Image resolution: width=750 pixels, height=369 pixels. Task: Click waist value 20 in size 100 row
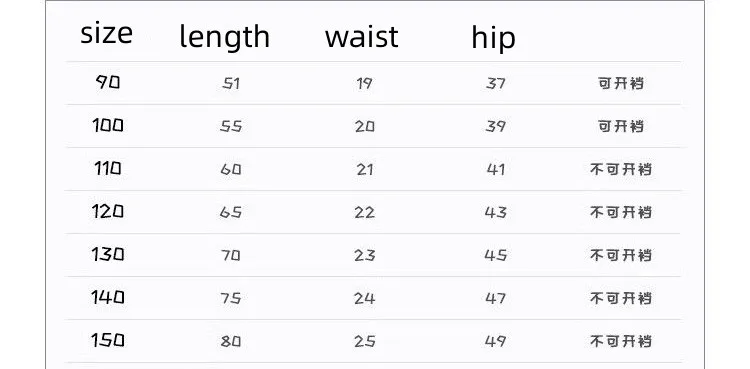coord(364,127)
